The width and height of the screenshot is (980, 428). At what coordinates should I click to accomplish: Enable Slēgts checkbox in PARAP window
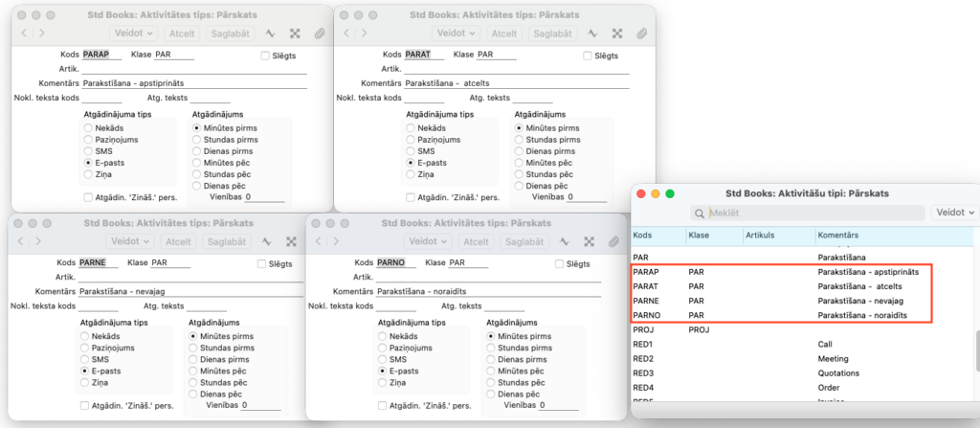266,56
